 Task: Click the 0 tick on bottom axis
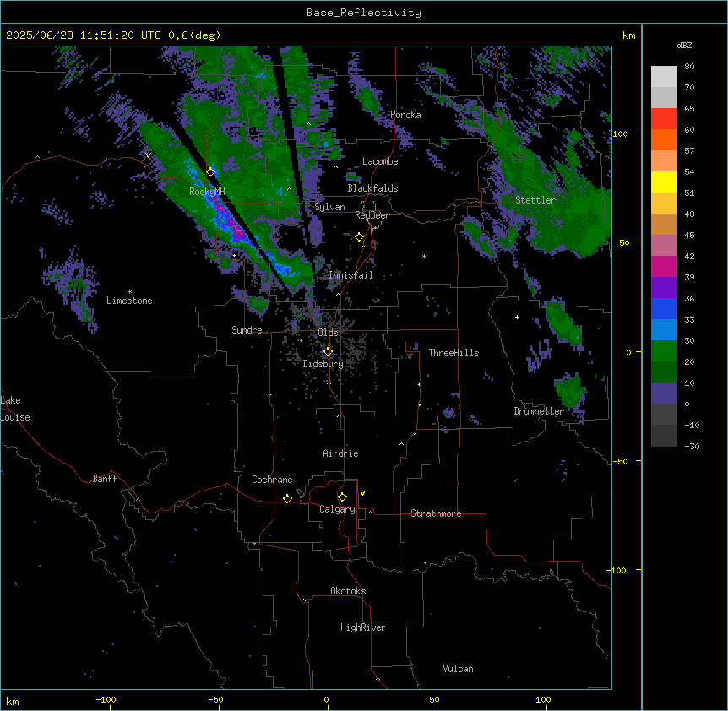(326, 699)
